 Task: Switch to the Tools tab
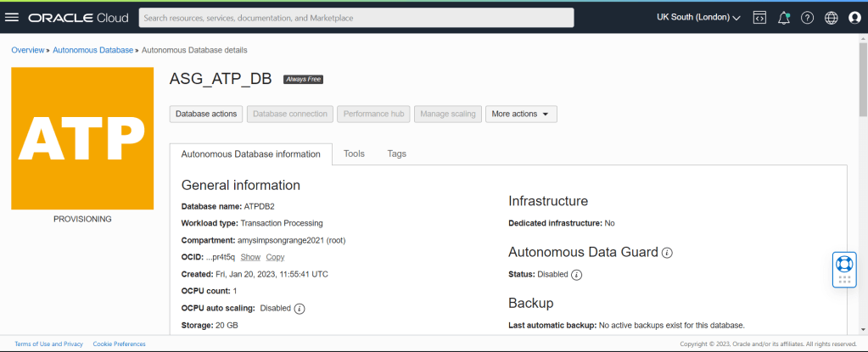[354, 154]
